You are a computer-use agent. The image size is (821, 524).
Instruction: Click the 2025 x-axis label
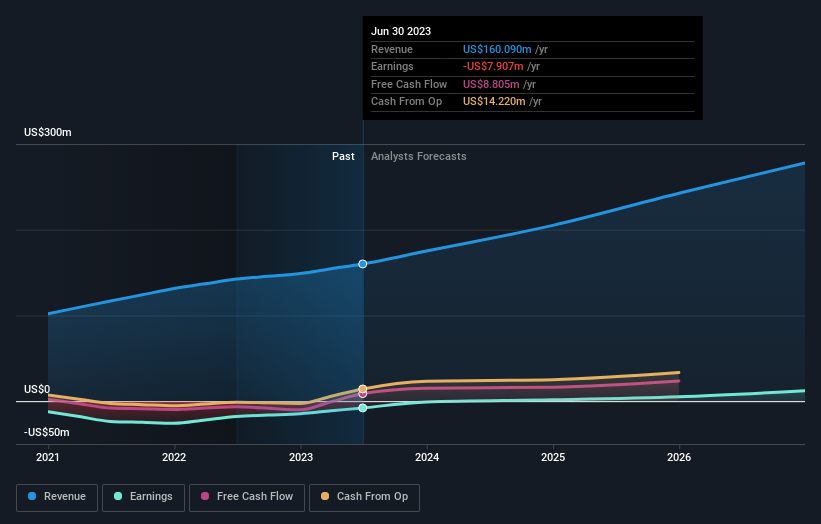point(553,458)
